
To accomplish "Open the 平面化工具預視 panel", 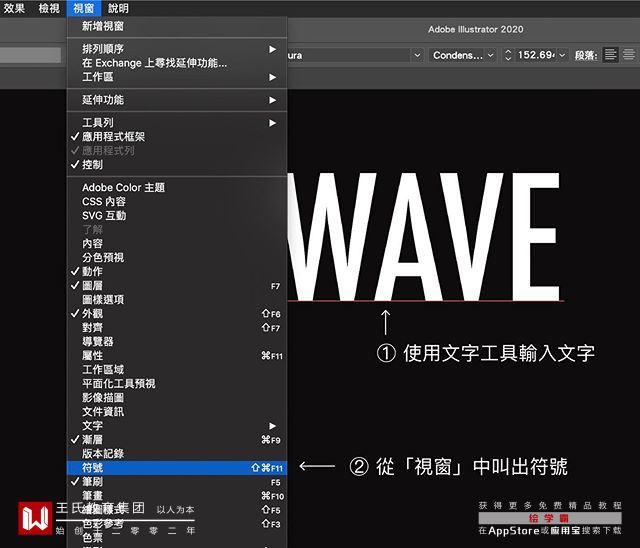I will pyautogui.click(x=177, y=383).
